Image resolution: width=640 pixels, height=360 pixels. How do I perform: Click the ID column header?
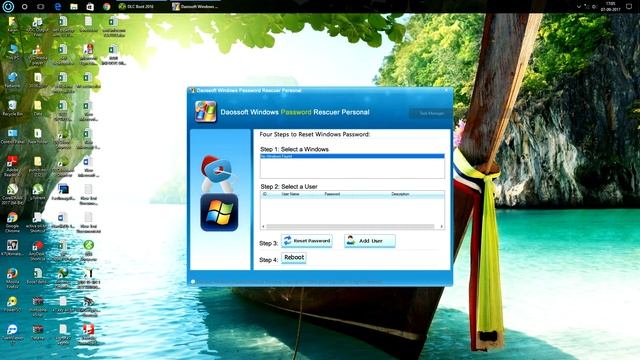pyautogui.click(x=264, y=194)
